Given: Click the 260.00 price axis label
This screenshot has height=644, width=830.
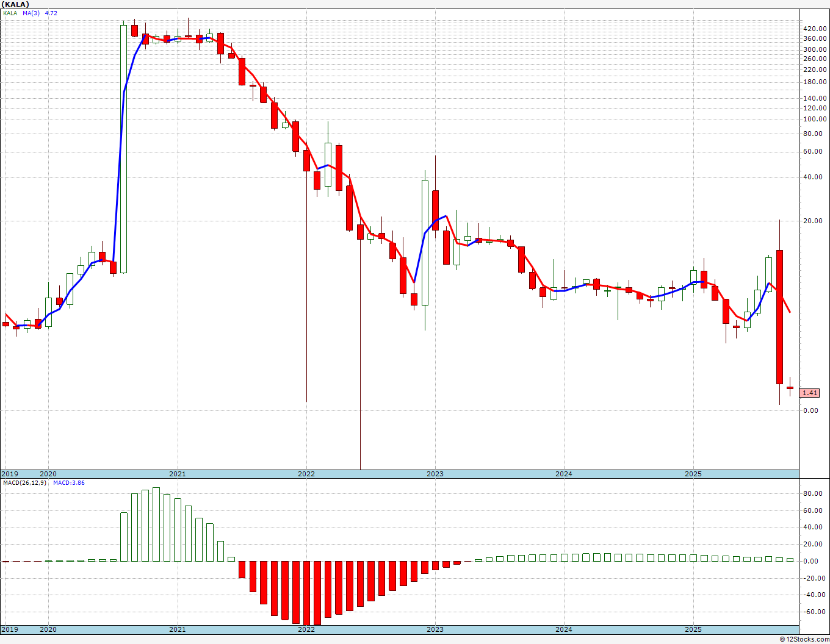Looking at the screenshot, I should (815, 59).
